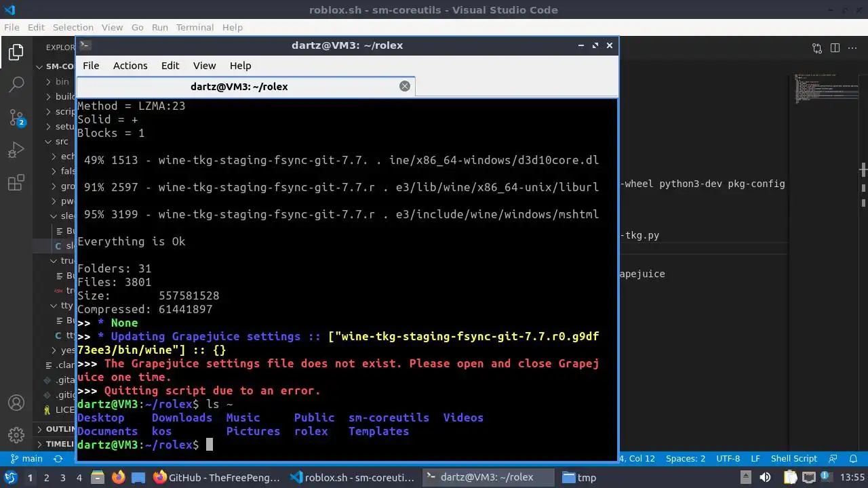
Task: Open the File menu in terminal window
Action: click(x=91, y=65)
